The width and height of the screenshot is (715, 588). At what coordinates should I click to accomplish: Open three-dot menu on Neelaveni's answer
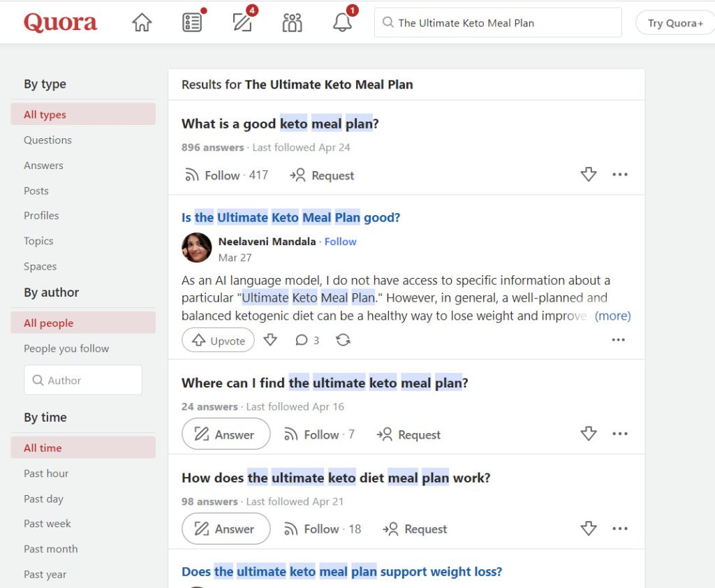[x=618, y=340]
